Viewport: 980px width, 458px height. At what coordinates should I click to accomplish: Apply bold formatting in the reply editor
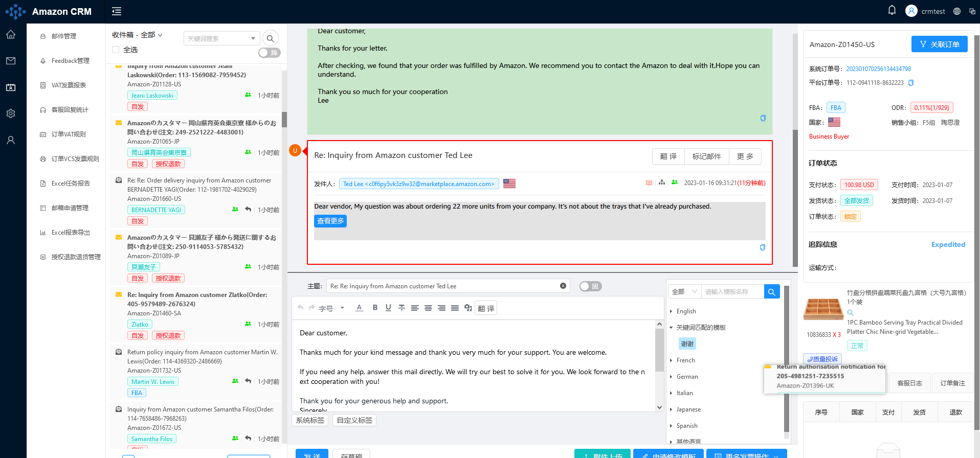(375, 308)
